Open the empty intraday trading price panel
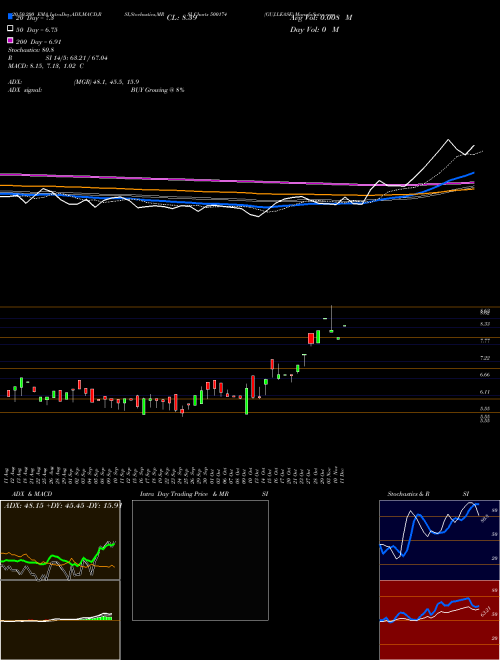 pos(200,560)
